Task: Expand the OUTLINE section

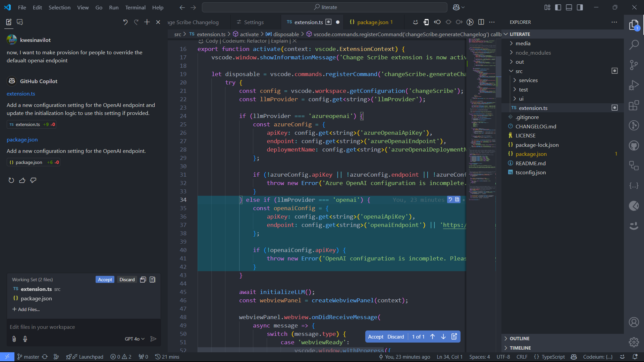Action: tap(519, 339)
